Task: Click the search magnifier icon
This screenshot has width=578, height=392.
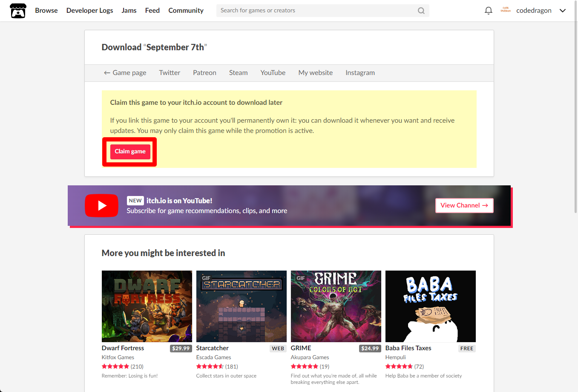Action: click(x=421, y=11)
